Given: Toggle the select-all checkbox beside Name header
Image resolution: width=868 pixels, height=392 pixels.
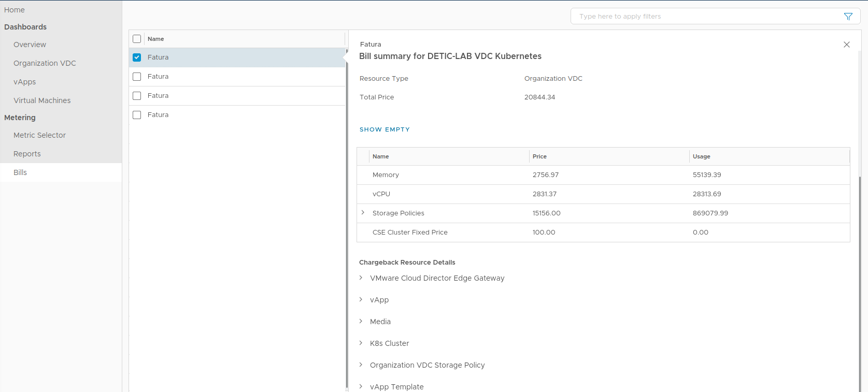Looking at the screenshot, I should tap(137, 39).
